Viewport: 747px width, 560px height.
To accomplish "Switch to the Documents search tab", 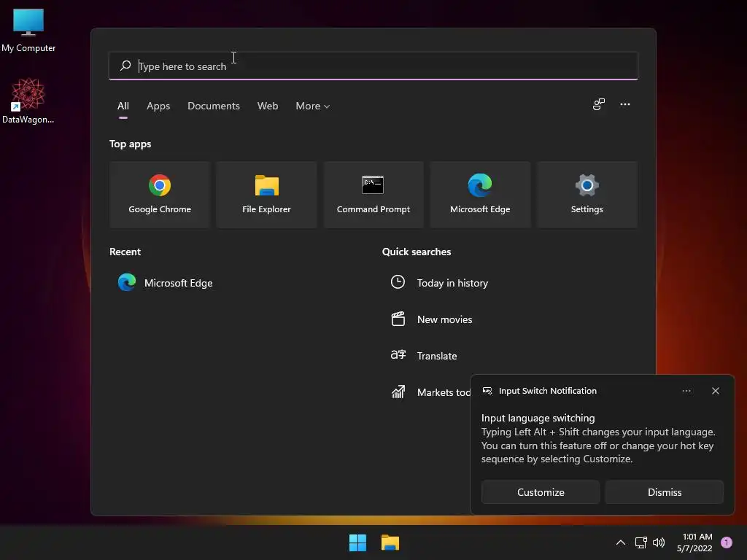I will pyautogui.click(x=214, y=106).
